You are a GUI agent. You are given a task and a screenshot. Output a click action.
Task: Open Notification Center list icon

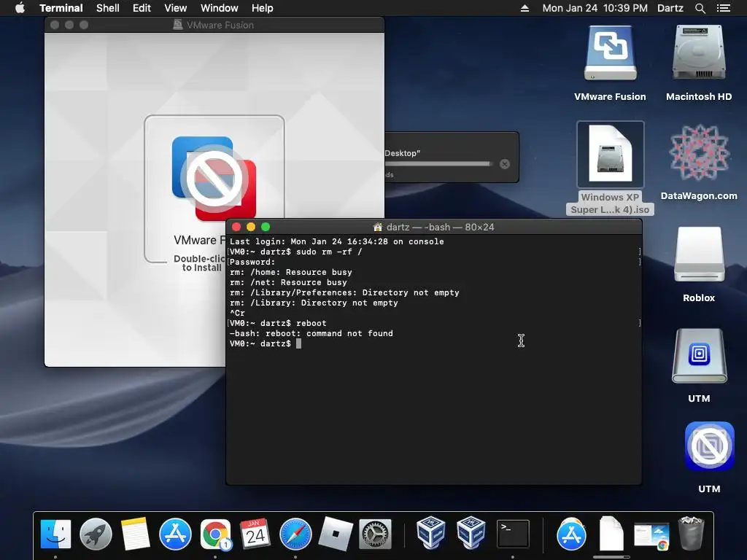[x=724, y=8]
